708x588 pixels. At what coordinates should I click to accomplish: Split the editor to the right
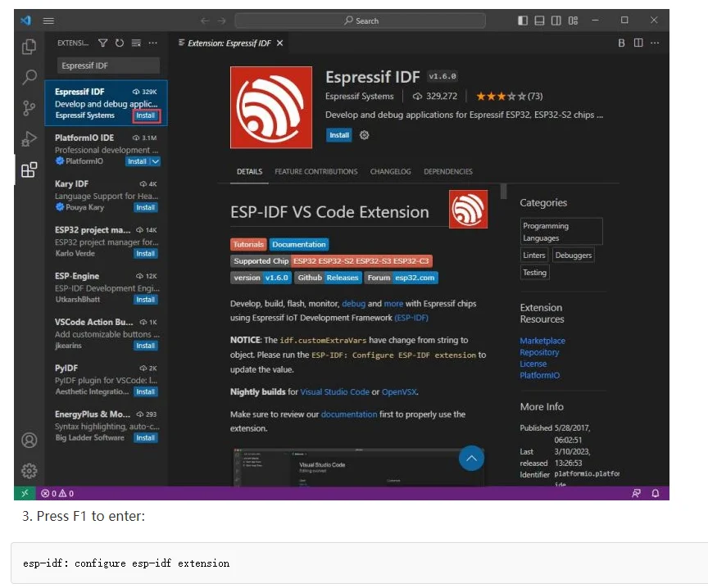(x=638, y=43)
